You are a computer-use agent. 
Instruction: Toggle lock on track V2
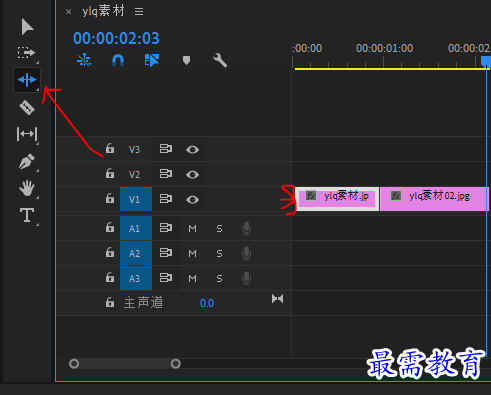point(110,173)
